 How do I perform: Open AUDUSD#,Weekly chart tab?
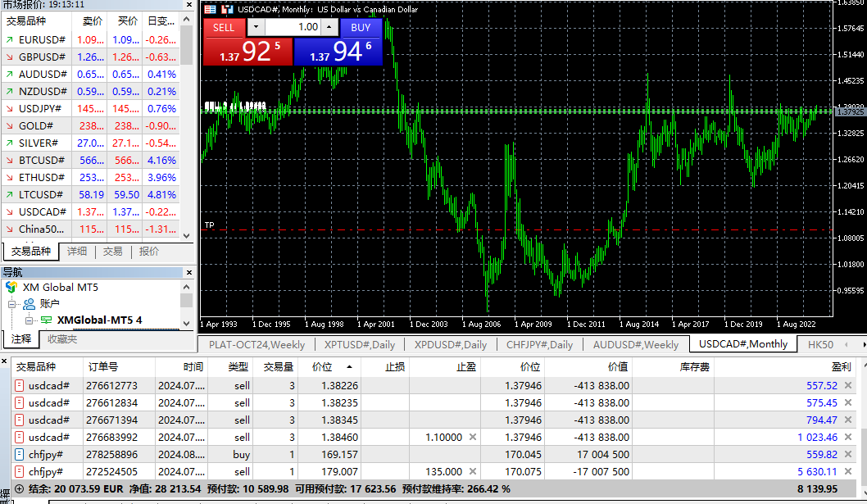636,345
